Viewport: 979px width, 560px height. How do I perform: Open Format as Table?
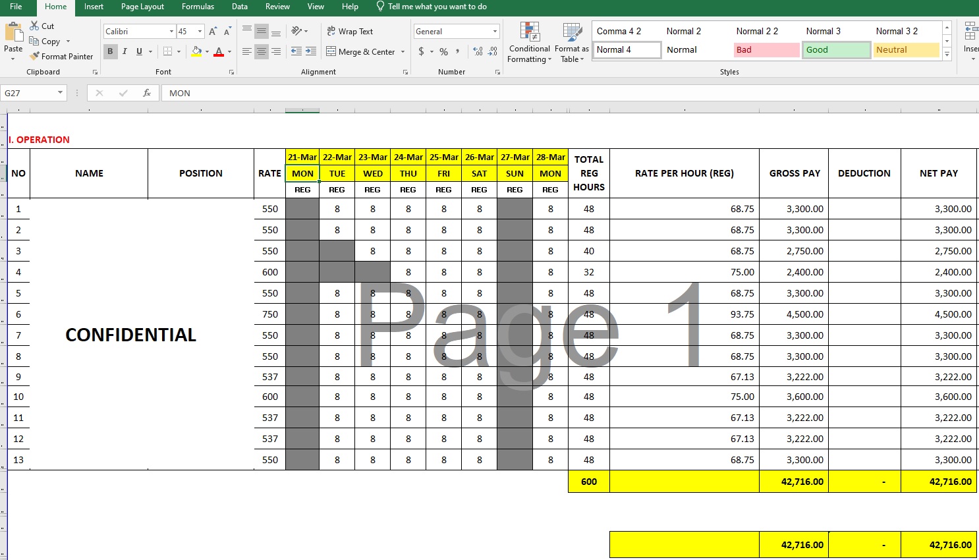pyautogui.click(x=572, y=43)
